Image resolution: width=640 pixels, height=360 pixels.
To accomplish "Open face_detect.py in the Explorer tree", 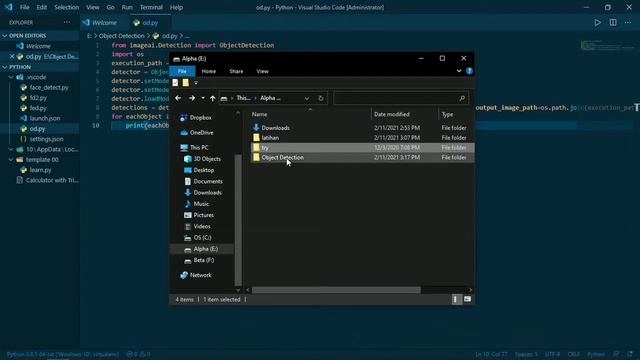I will [x=49, y=87].
